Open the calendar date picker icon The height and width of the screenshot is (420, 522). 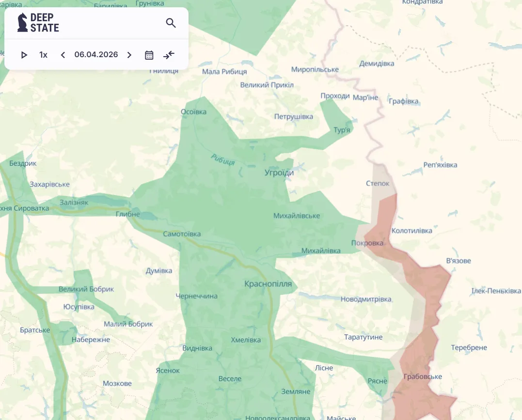pos(149,55)
